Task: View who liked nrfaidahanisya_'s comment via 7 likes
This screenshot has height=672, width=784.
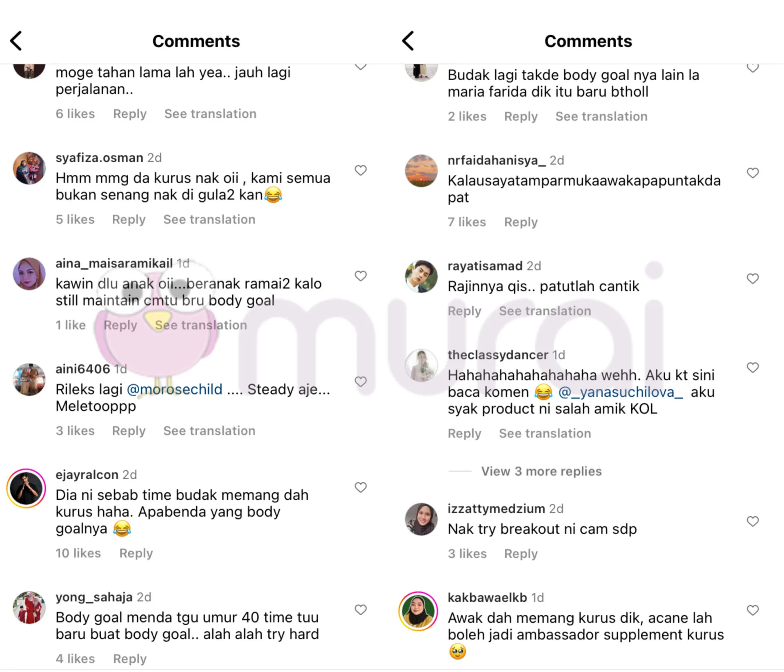Action: point(467,222)
